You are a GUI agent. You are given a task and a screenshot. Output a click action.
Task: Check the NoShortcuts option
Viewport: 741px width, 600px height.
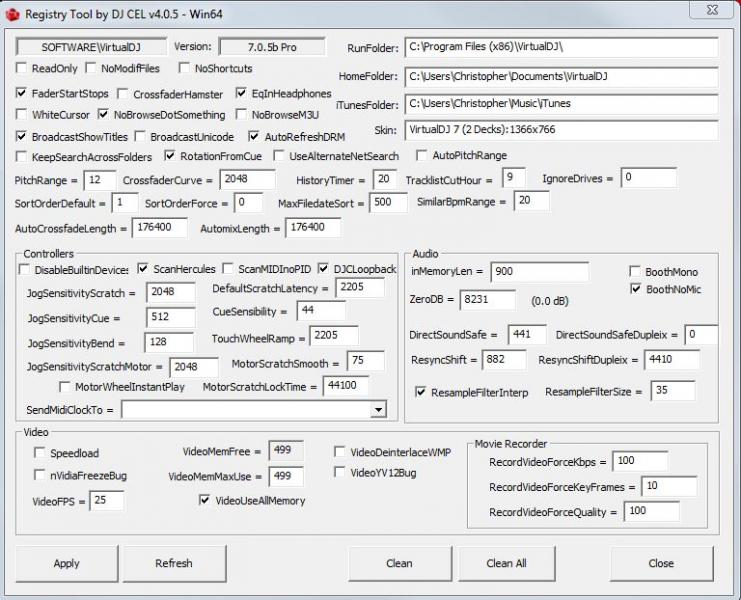(x=184, y=68)
